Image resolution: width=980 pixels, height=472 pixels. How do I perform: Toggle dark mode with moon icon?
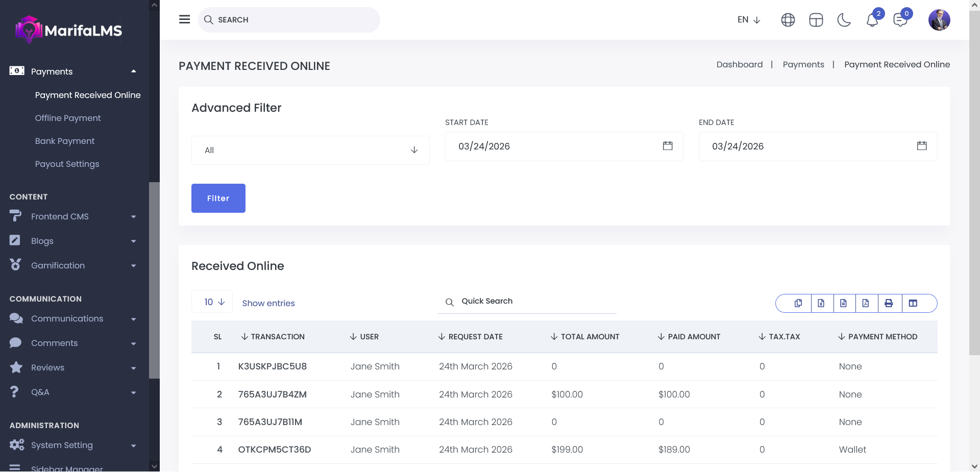844,20
